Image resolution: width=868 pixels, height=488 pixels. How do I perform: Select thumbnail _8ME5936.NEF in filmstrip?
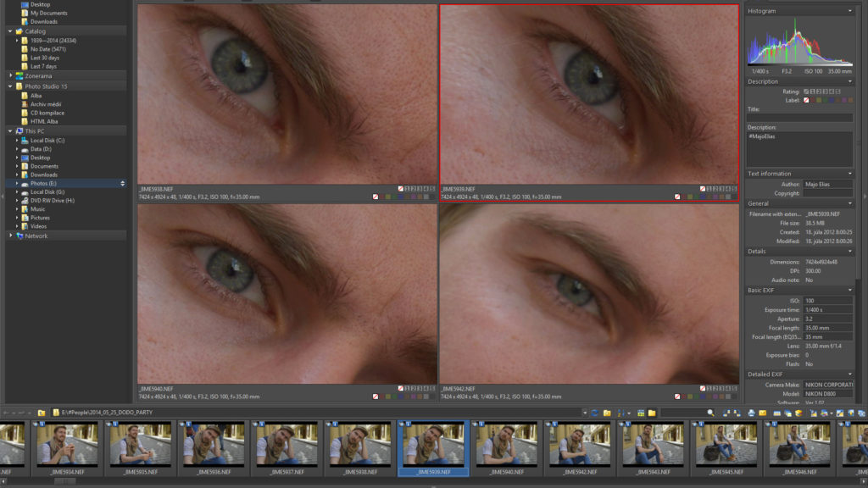tap(214, 447)
